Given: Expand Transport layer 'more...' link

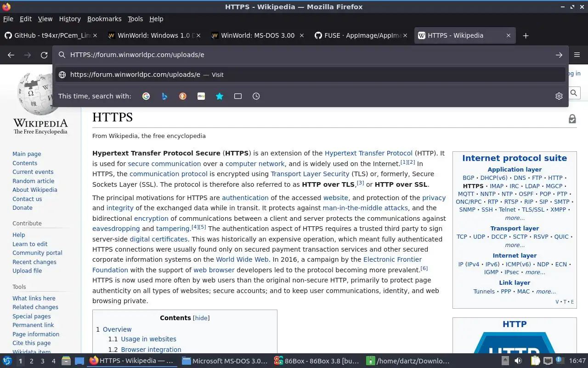Looking at the screenshot, I should tap(514, 245).
